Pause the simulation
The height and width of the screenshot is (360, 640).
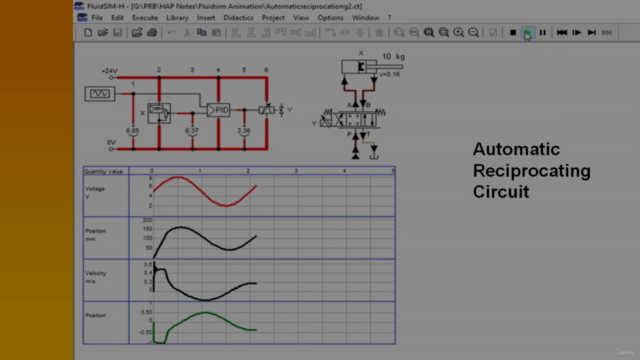coord(542,33)
